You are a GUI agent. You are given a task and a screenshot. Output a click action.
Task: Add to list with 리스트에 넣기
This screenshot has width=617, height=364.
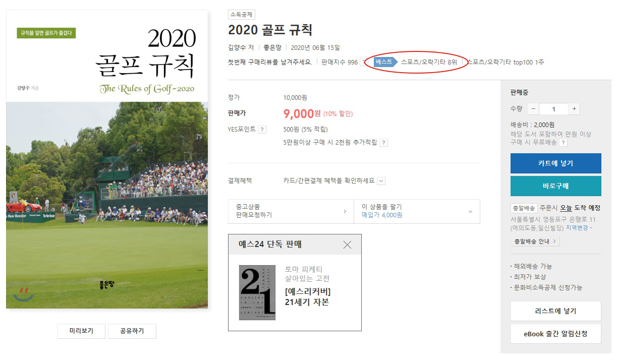click(x=555, y=311)
